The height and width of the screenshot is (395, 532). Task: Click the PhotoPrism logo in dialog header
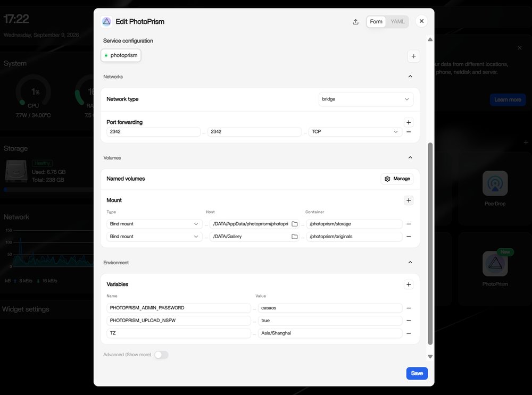(106, 22)
